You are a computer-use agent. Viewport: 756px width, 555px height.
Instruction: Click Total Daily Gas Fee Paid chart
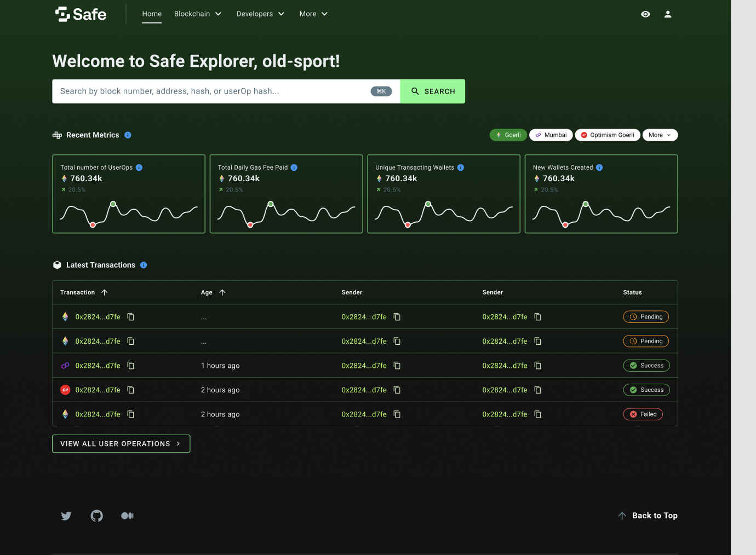coord(287,213)
